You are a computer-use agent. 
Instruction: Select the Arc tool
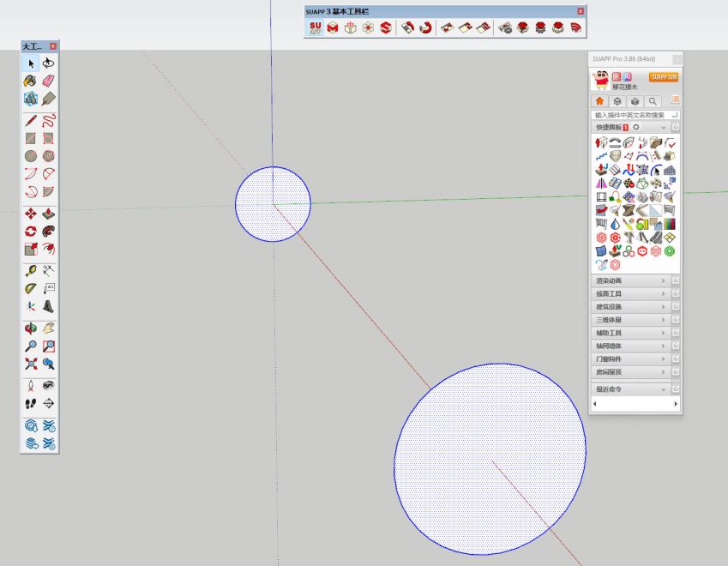[x=31, y=173]
